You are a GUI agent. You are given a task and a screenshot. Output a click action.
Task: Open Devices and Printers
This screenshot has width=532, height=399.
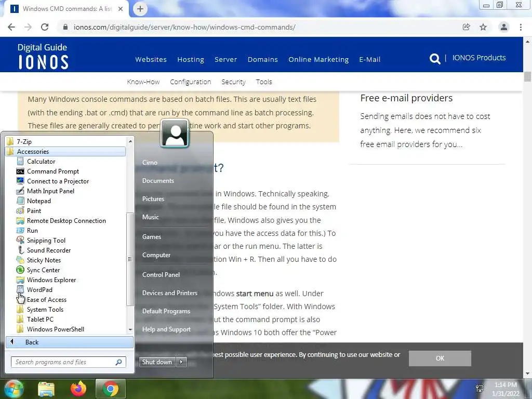tap(170, 293)
